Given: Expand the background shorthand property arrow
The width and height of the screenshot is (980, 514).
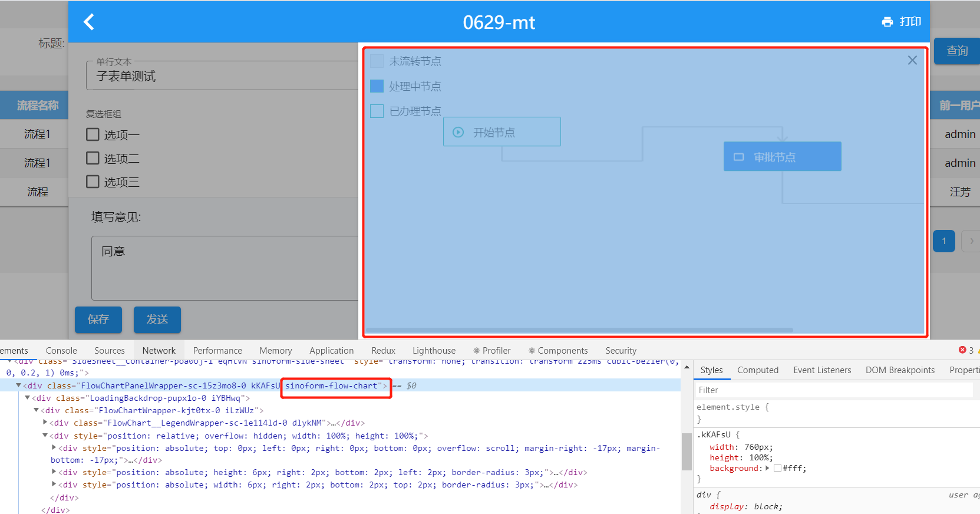Looking at the screenshot, I should tap(767, 468).
